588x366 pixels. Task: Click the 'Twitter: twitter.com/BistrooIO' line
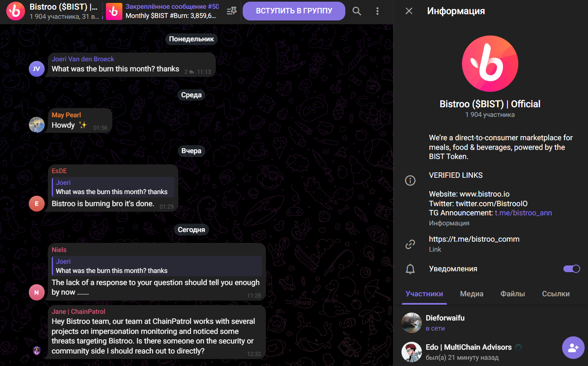[478, 204]
